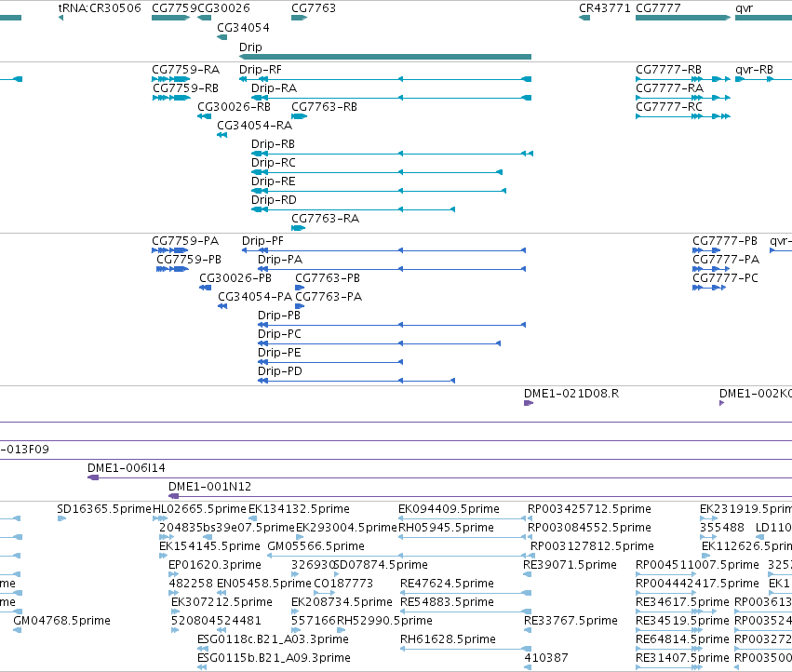The width and height of the screenshot is (792, 672).
Task: Click the tRNA:CR30506 gene label
Action: coord(100,8)
